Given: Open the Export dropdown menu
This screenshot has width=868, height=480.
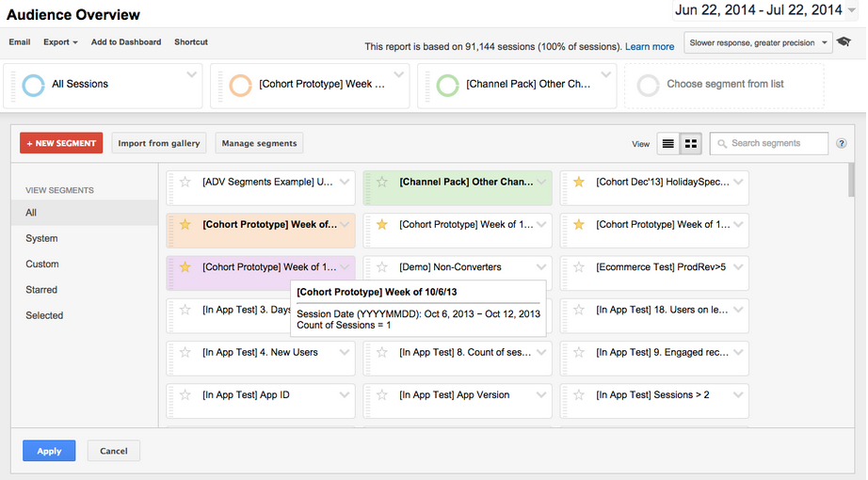Looking at the screenshot, I should point(61,42).
